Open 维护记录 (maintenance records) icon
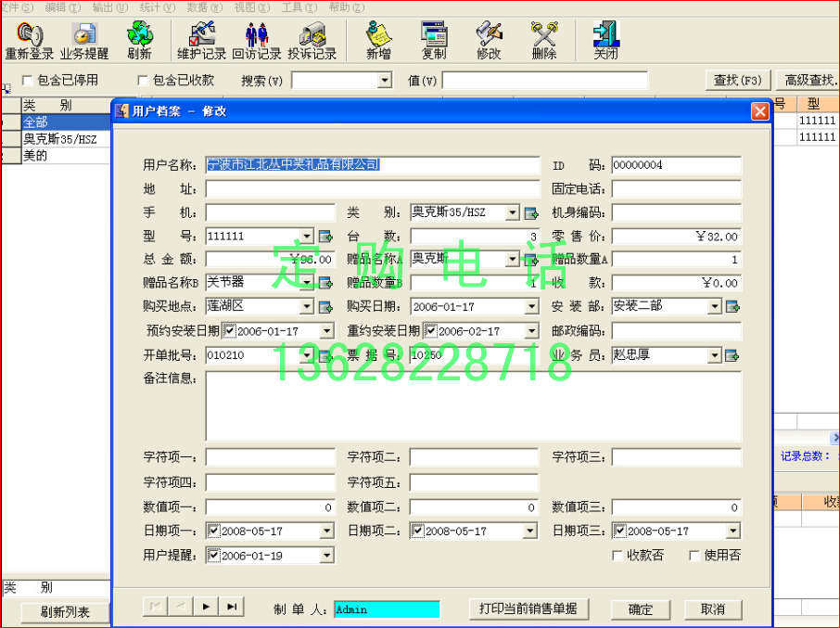 coord(202,37)
